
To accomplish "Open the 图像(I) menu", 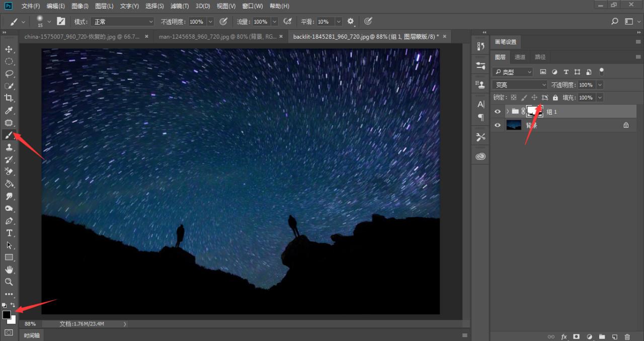I will 80,6.
